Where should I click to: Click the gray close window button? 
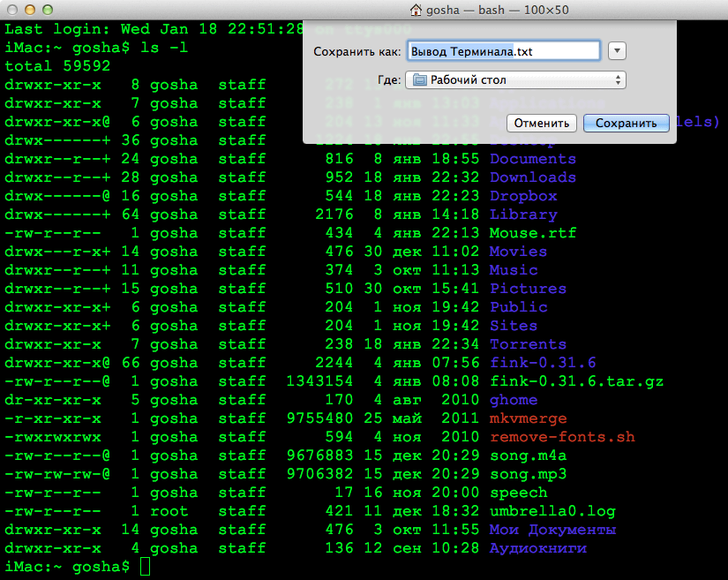(12, 10)
